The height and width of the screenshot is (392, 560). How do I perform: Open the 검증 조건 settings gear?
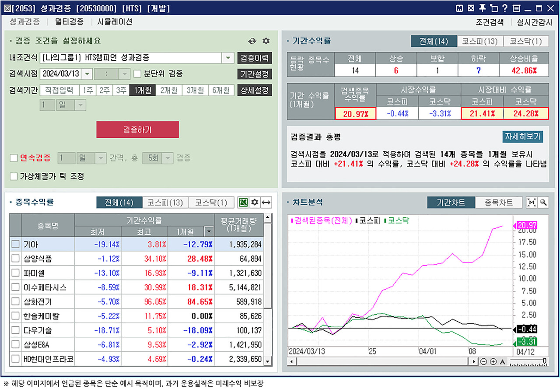(x=266, y=41)
